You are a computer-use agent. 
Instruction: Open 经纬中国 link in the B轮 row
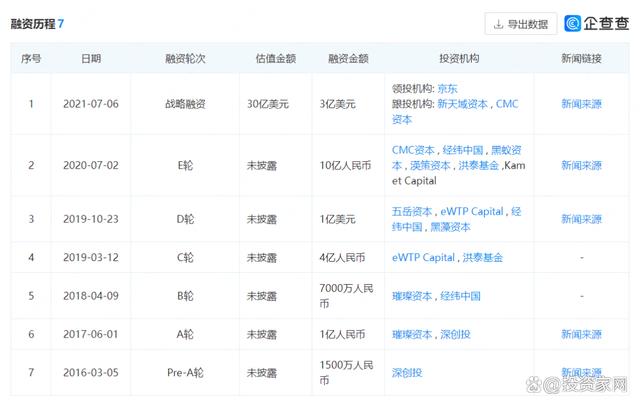click(x=460, y=296)
